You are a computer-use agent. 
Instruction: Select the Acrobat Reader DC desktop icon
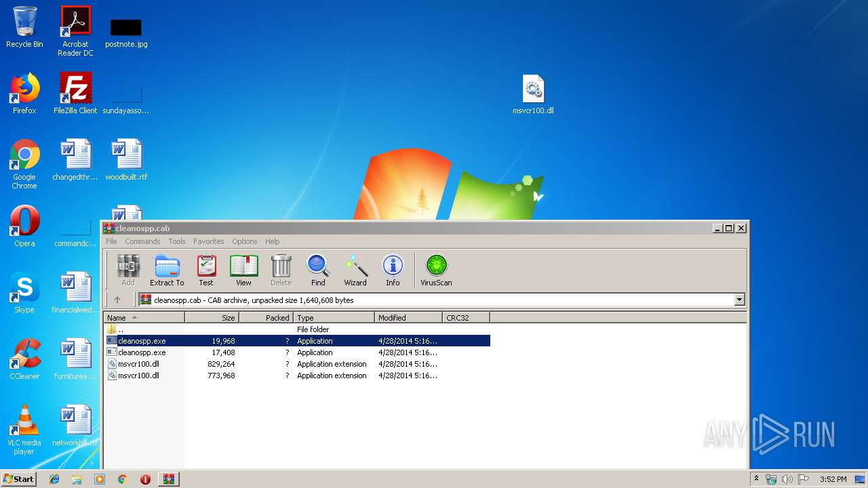pyautogui.click(x=75, y=31)
